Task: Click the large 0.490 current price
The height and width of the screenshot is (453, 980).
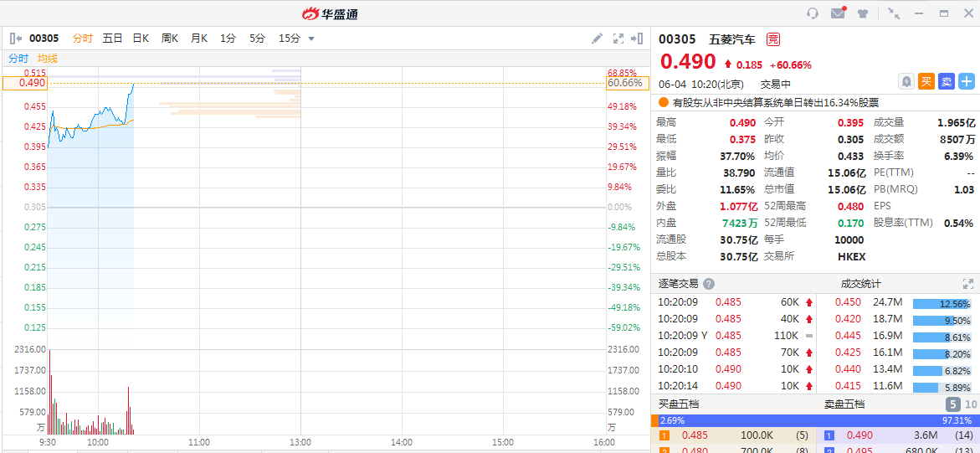Action: pyautogui.click(x=688, y=62)
